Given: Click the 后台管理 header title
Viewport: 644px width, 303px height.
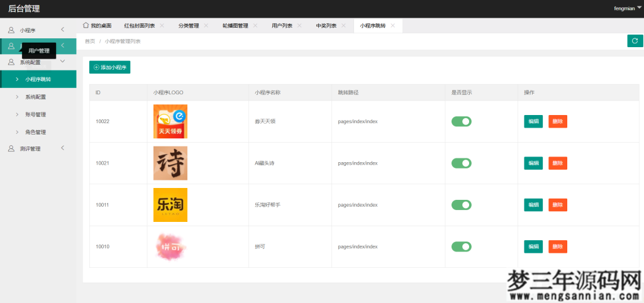Looking at the screenshot, I should pos(25,9).
